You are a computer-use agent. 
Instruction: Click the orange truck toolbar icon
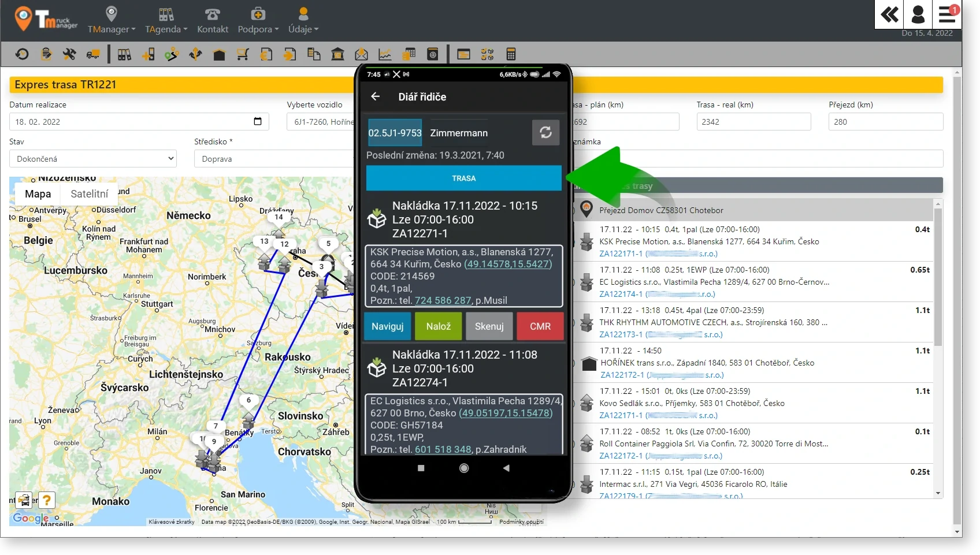pos(93,54)
